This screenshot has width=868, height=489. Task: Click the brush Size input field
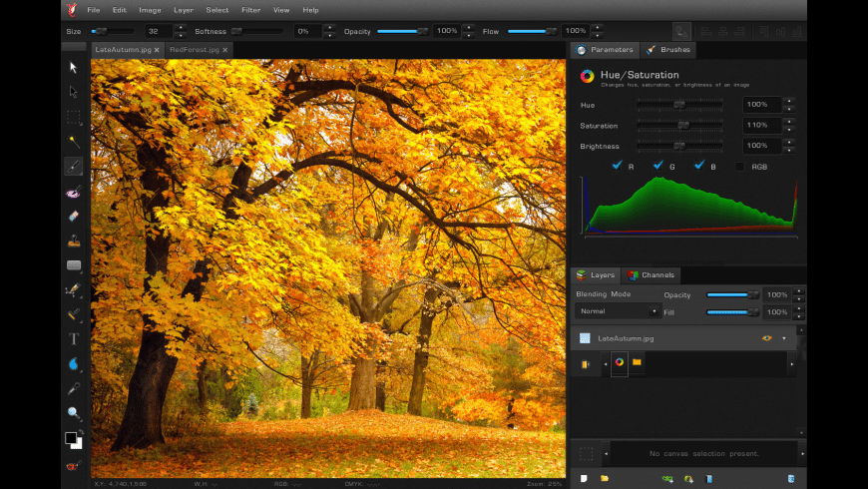[x=158, y=31]
